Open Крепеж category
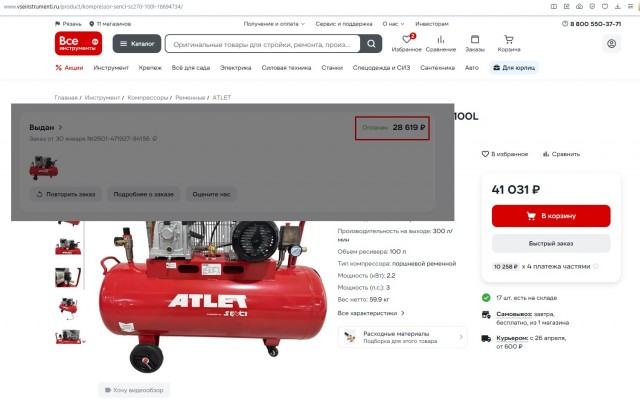The width and height of the screenshot is (640, 408). click(x=150, y=68)
